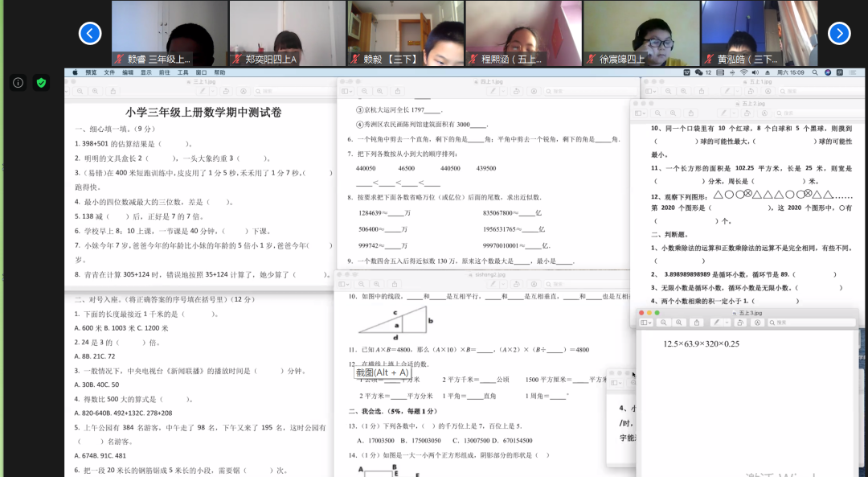This screenshot has height=477, width=868.
Task: Open sidebar dropdown in 五上2.jpg window
Action: pos(641,113)
